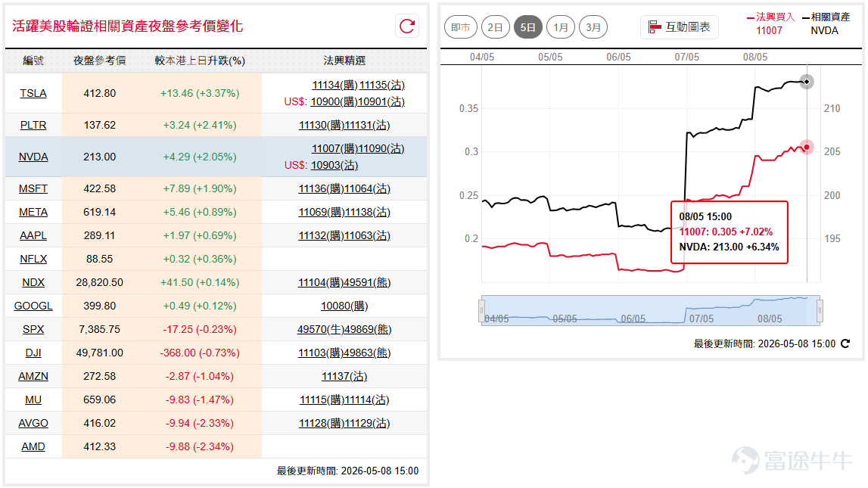Viewport: 868px width, 488px height.
Task: Open bear certificate 49863(熊) for DJI
Action: click(367, 353)
